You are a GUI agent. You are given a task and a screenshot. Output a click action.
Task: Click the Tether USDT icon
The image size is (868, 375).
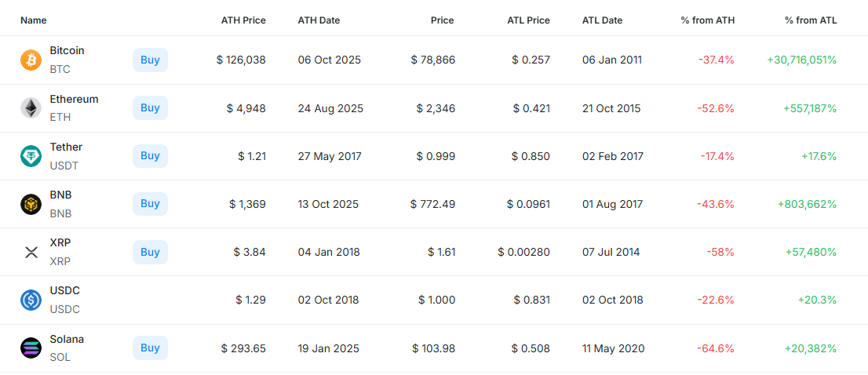point(31,156)
